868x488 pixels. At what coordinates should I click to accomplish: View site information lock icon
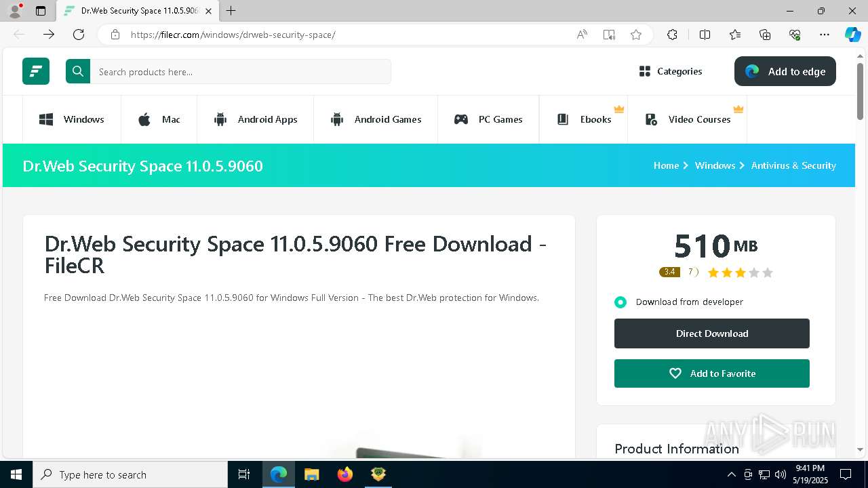pyautogui.click(x=115, y=35)
